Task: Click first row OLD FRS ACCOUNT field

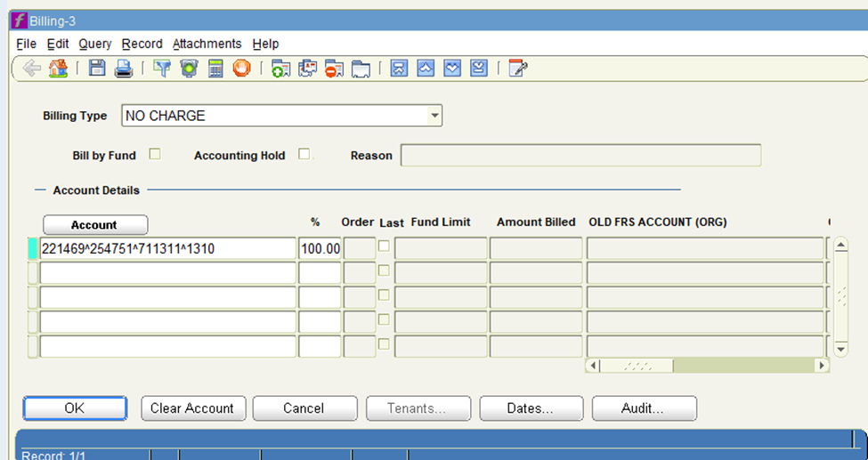Action: (x=705, y=248)
